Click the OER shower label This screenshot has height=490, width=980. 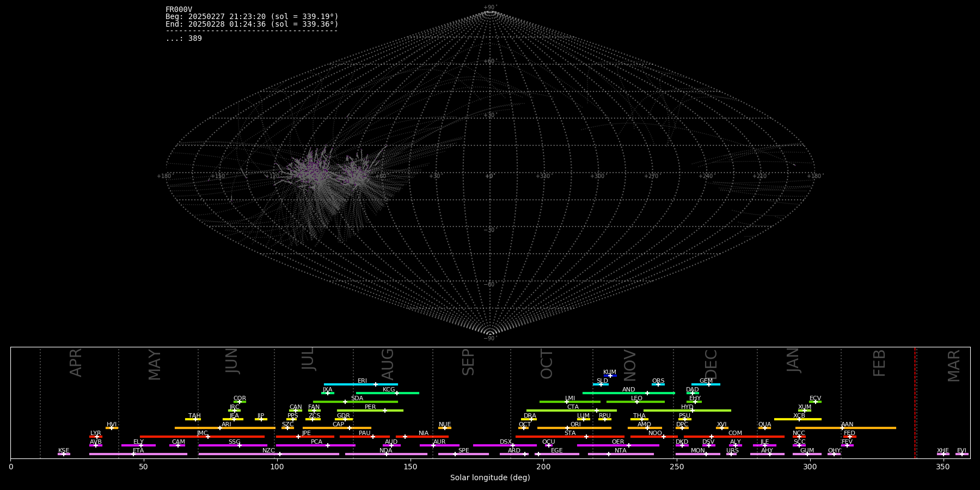[618, 442]
